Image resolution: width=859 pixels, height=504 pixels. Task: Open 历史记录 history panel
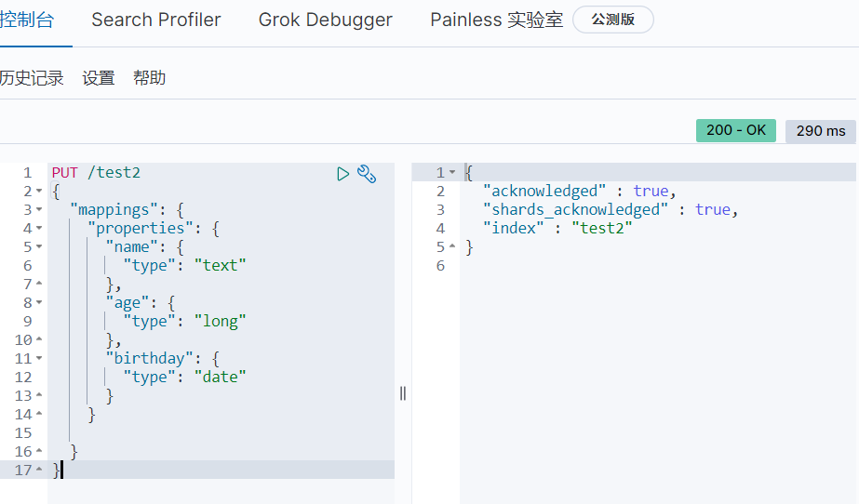point(32,78)
